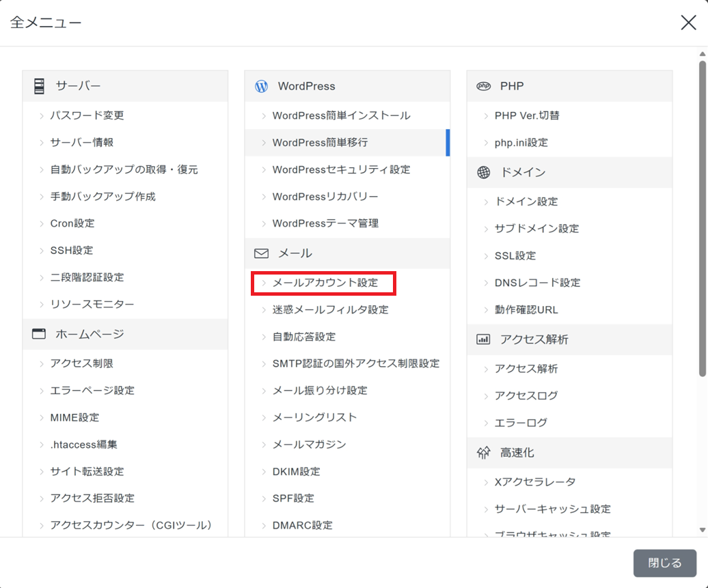The height and width of the screenshot is (588, 708).
Task: Open 自動バックアップの取得・復元
Action: [x=124, y=169]
